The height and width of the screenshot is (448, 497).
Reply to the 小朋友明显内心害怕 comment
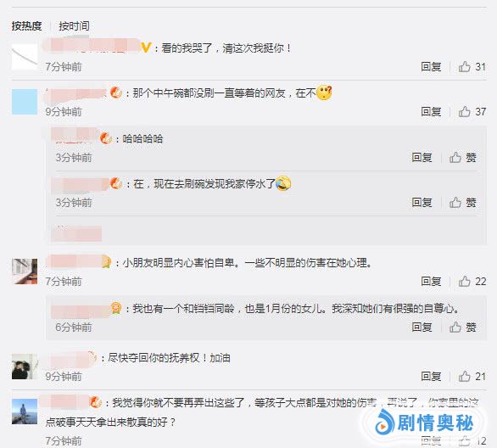coord(431,281)
